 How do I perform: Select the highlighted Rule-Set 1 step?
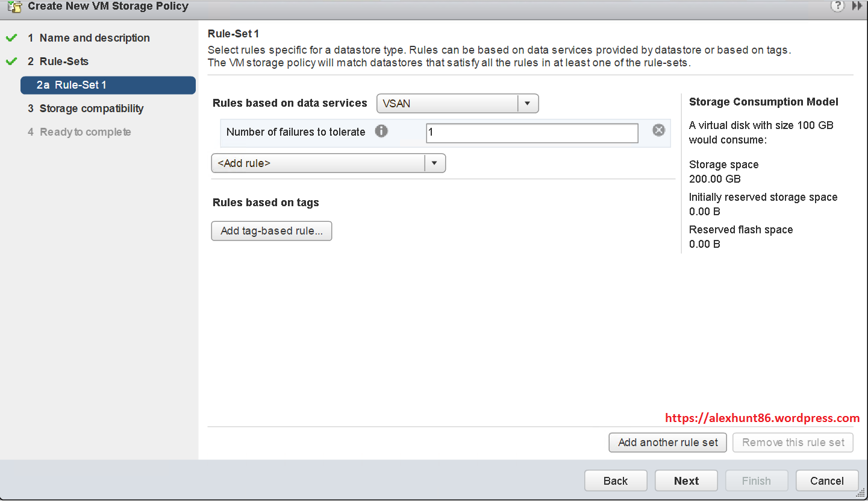107,85
